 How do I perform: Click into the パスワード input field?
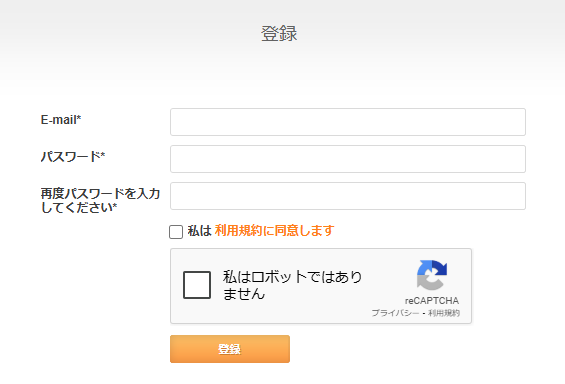tap(348, 159)
